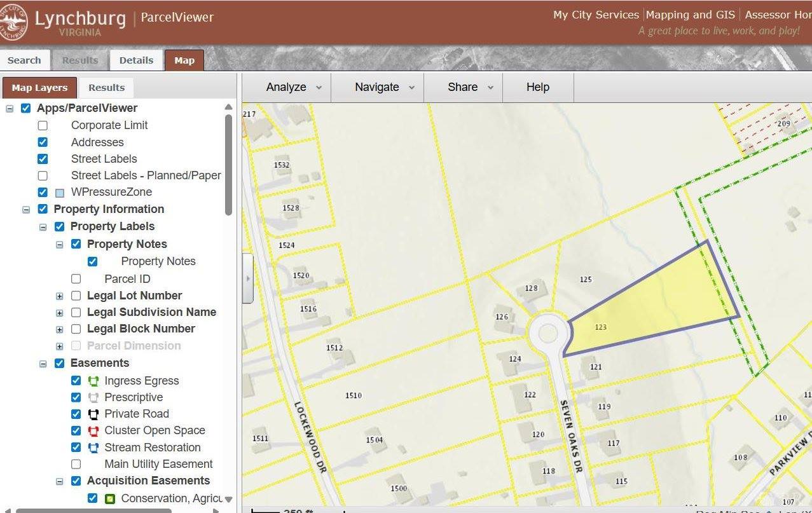812x513 pixels.
Task: Collapse the Easements layer group
Action: point(43,364)
